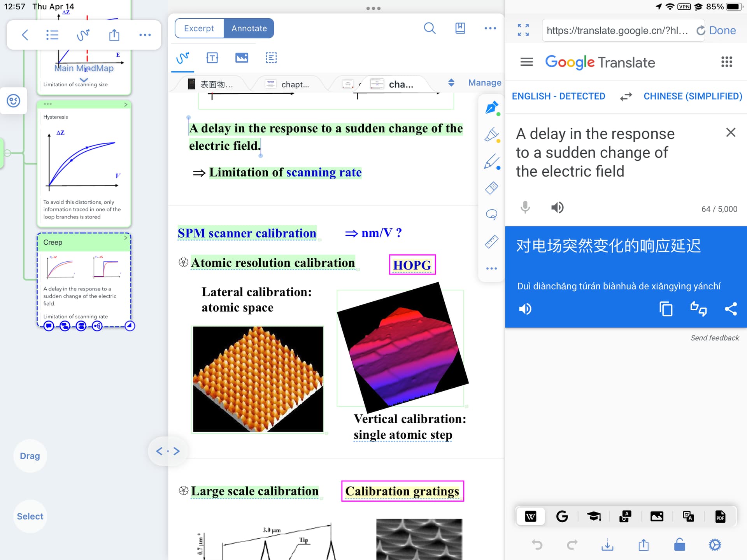This screenshot has height=560, width=747.
Task: Select the eraser tool
Action: 492,188
